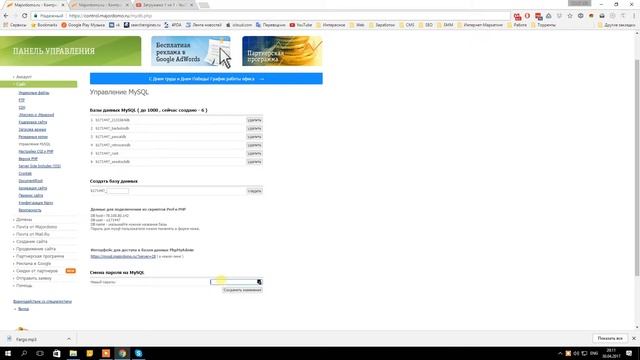Click the page vertical scrollbar
The image size is (640, 360).
(637, 167)
